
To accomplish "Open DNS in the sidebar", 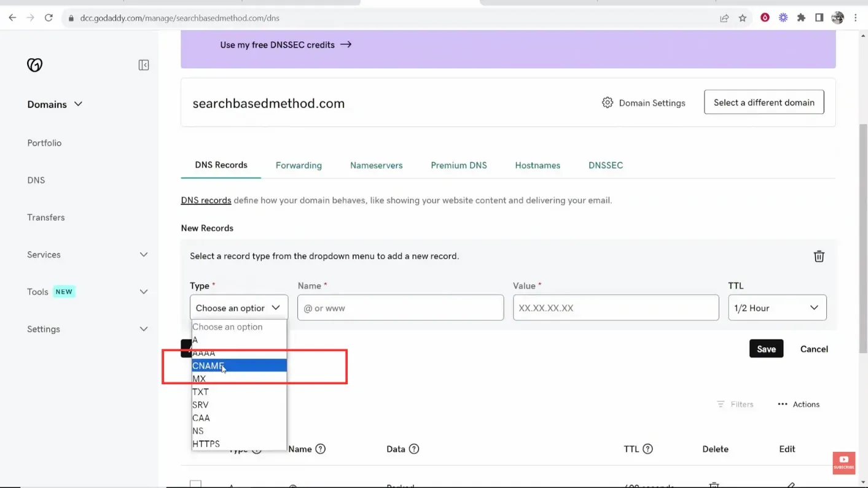I will 36,180.
